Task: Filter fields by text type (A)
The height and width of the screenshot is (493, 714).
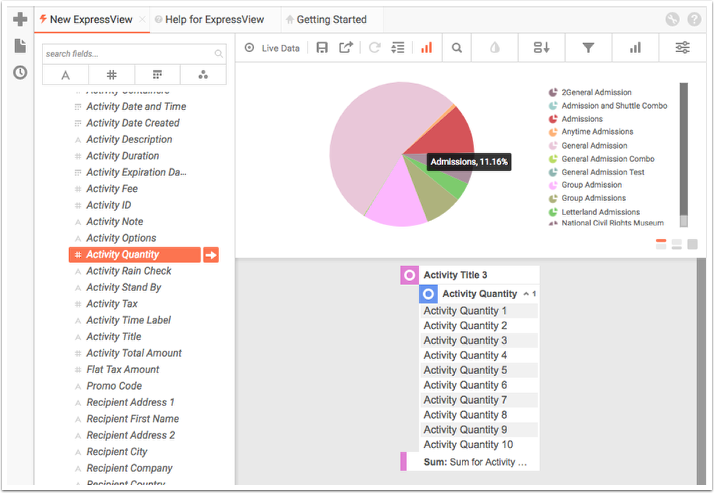Action: click(x=66, y=75)
